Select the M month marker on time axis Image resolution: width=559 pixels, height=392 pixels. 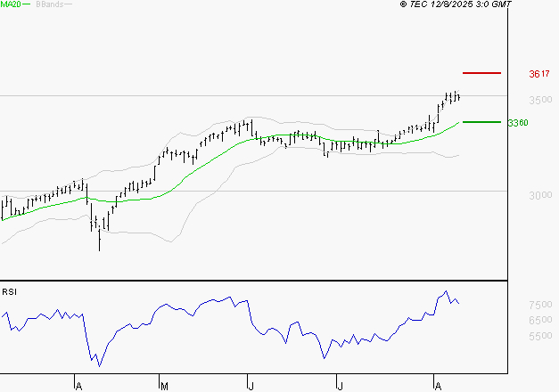pyautogui.click(x=164, y=386)
